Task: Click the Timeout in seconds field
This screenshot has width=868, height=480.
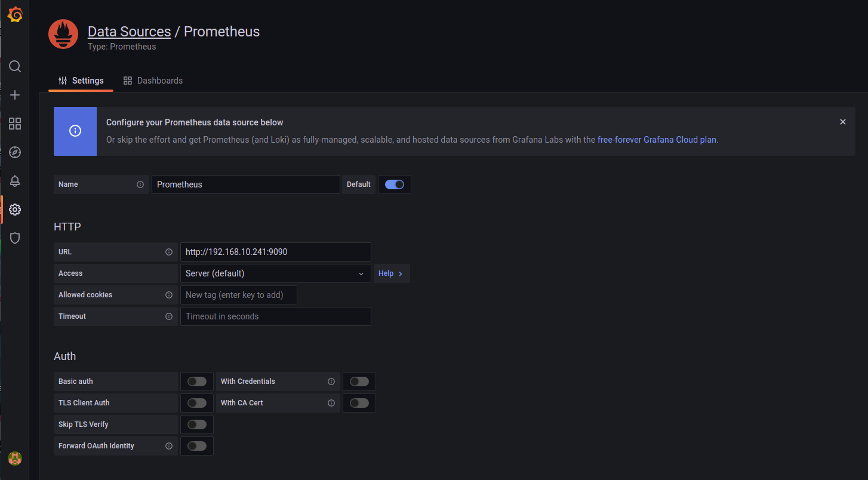Action: point(276,316)
